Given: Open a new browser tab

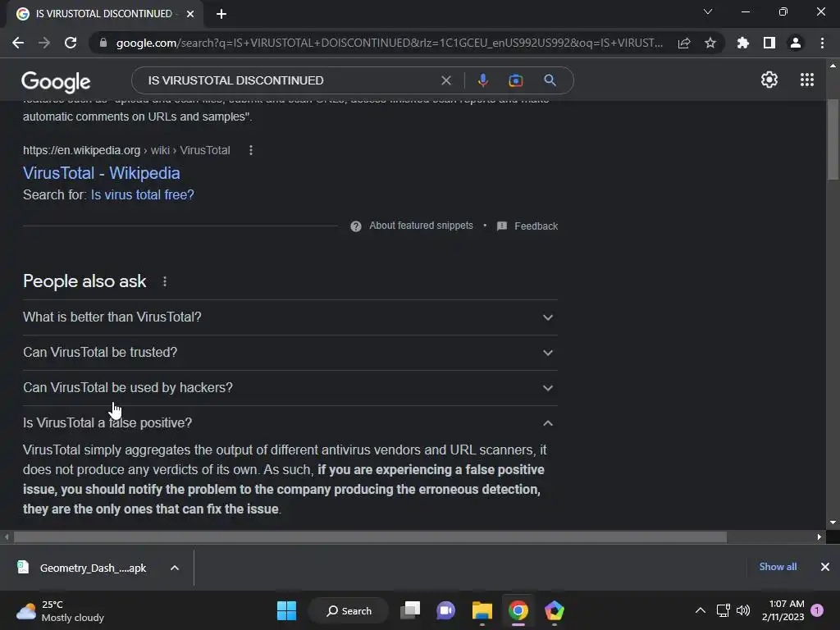Looking at the screenshot, I should click(221, 14).
